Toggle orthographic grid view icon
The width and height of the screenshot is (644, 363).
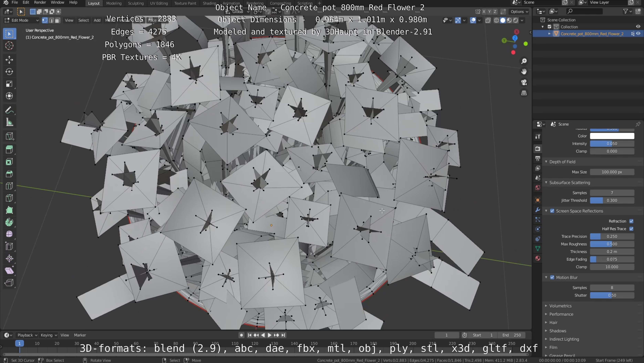(x=524, y=93)
